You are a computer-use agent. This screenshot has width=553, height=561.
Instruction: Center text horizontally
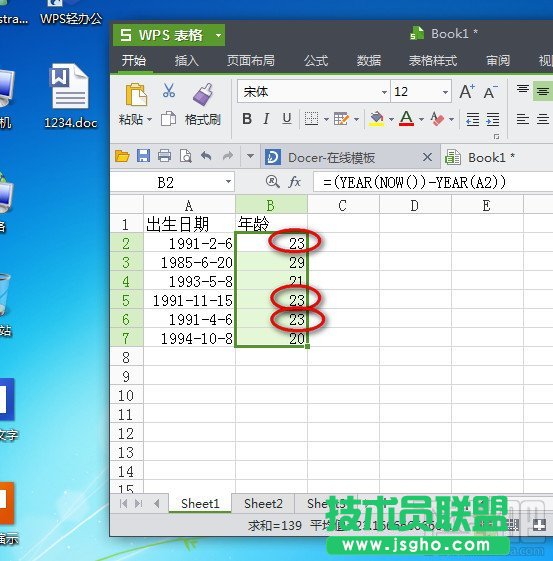click(543, 119)
